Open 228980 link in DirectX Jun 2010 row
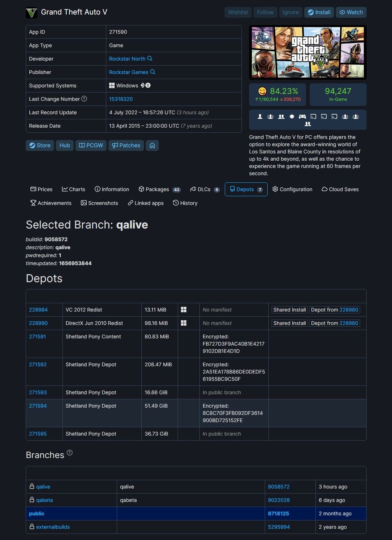 tap(349, 323)
